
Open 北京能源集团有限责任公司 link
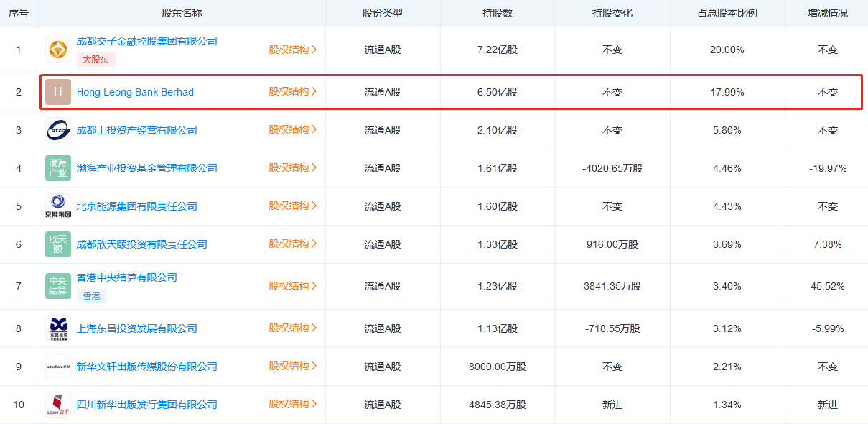point(137,206)
